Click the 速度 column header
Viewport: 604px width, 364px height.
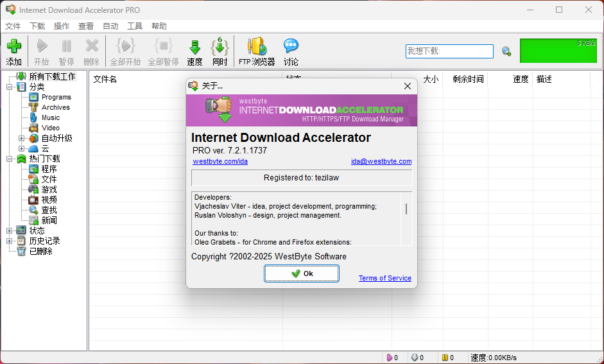(x=521, y=80)
